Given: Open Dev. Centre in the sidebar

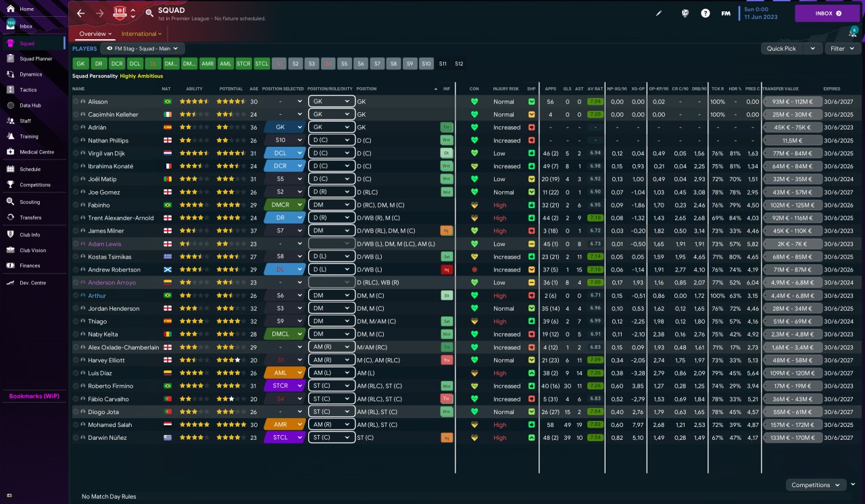Looking at the screenshot, I should click(32, 282).
